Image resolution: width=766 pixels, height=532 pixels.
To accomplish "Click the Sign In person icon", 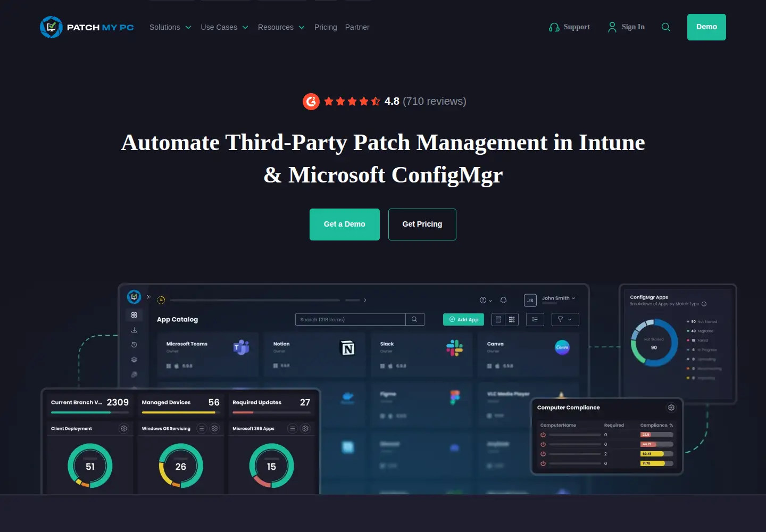I will coord(612,27).
